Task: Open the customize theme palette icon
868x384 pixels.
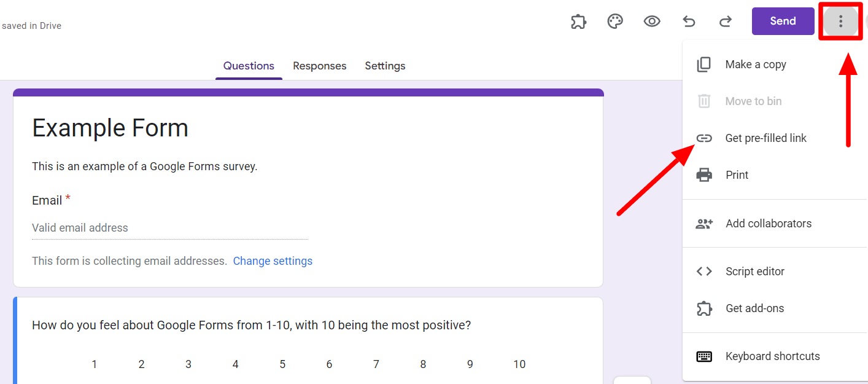Action: coord(615,22)
